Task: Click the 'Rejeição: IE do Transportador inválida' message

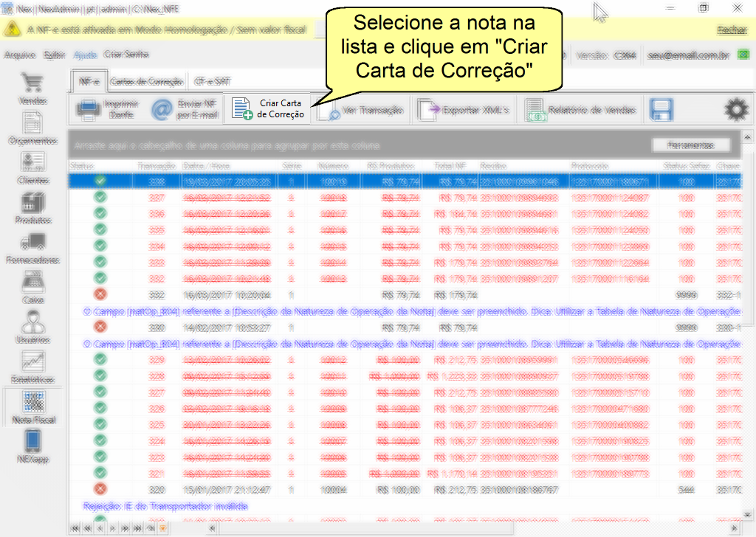Action: pyautogui.click(x=165, y=506)
